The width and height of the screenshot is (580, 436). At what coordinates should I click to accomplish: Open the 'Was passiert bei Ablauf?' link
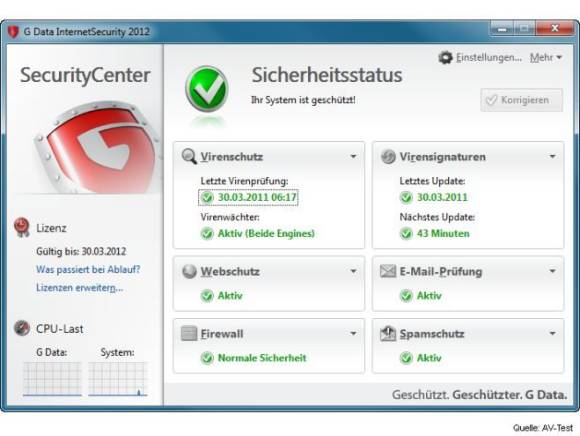pyautogui.click(x=88, y=269)
